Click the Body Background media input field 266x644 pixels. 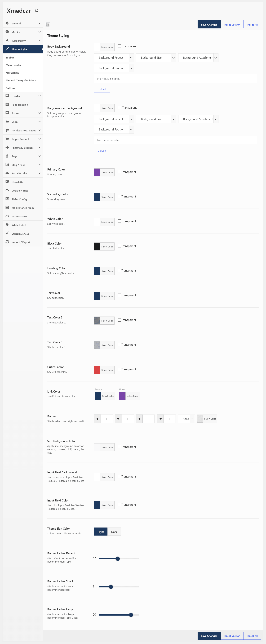click(176, 79)
